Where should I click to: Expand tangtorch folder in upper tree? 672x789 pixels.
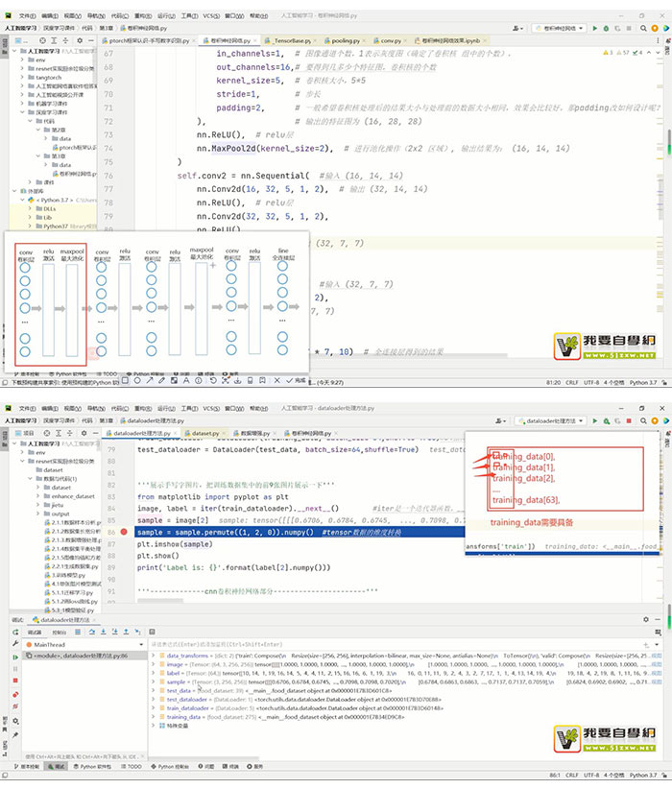click(x=22, y=77)
